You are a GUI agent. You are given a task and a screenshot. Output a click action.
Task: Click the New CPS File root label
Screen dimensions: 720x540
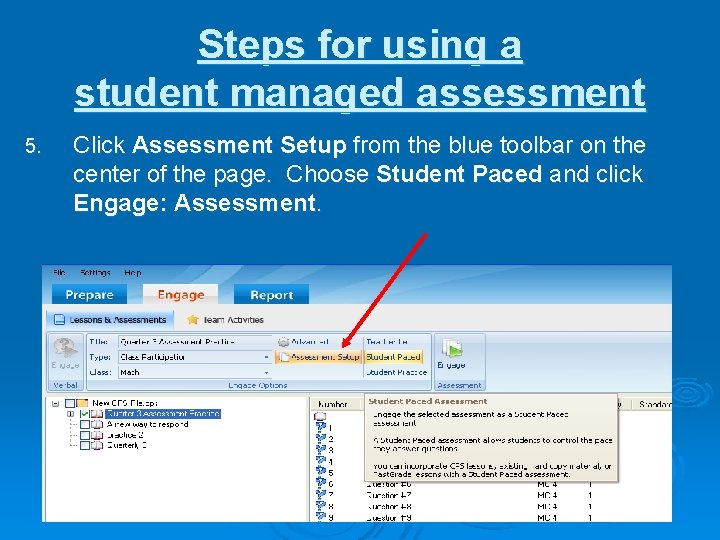125,403
